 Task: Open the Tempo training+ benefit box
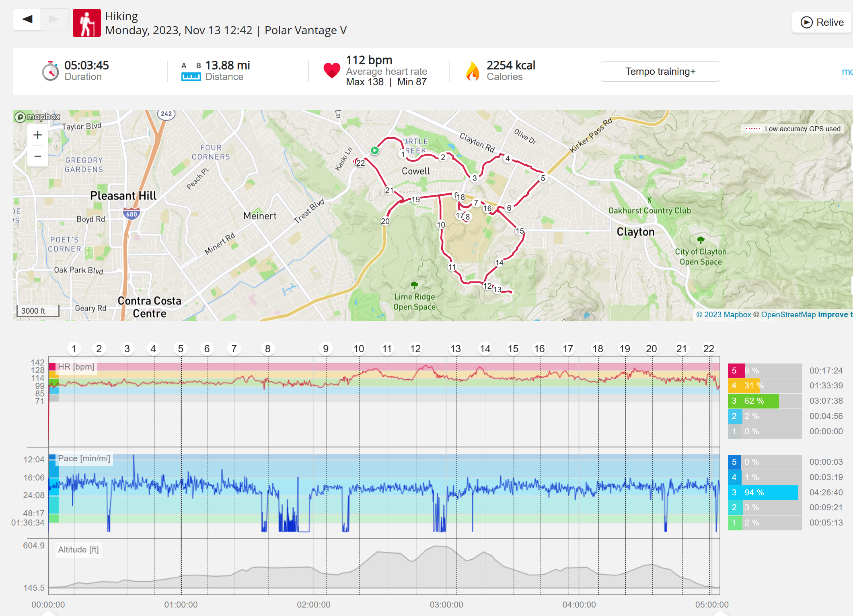click(x=660, y=71)
